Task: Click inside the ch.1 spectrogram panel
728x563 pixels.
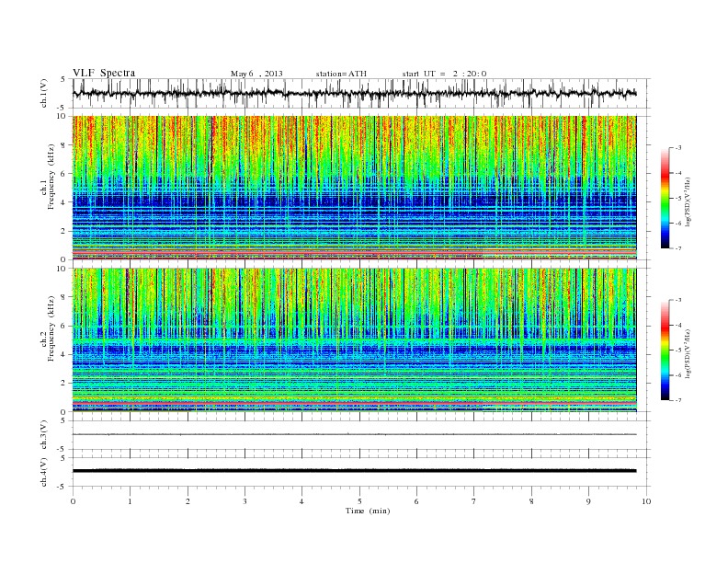Action: click(354, 188)
